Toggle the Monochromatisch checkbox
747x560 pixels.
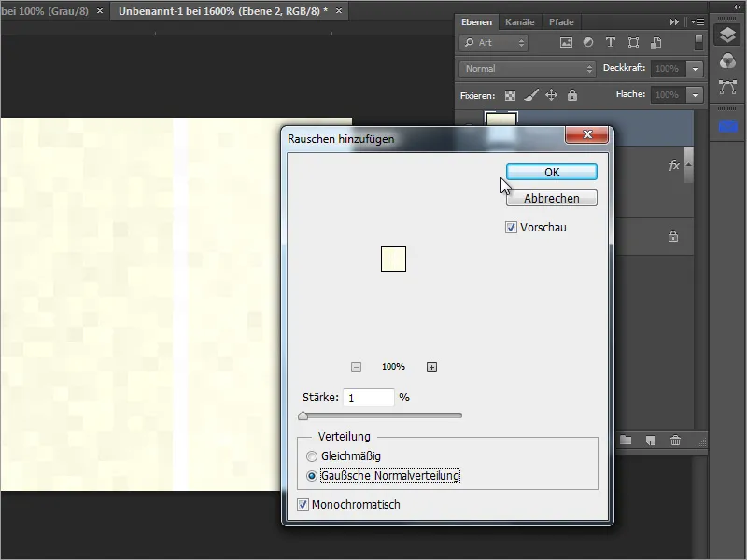303,505
